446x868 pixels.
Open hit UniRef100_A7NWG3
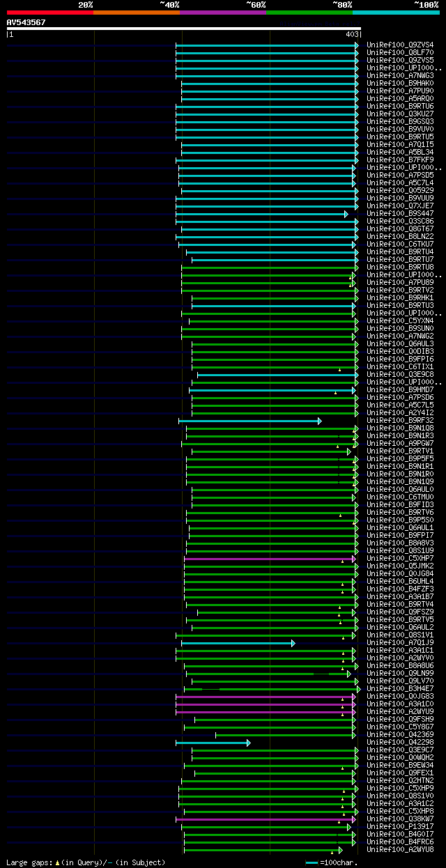(x=400, y=75)
